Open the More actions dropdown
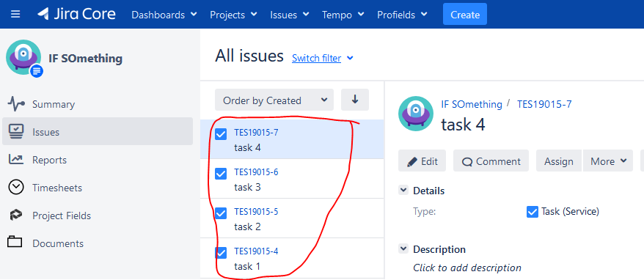 pos(608,161)
